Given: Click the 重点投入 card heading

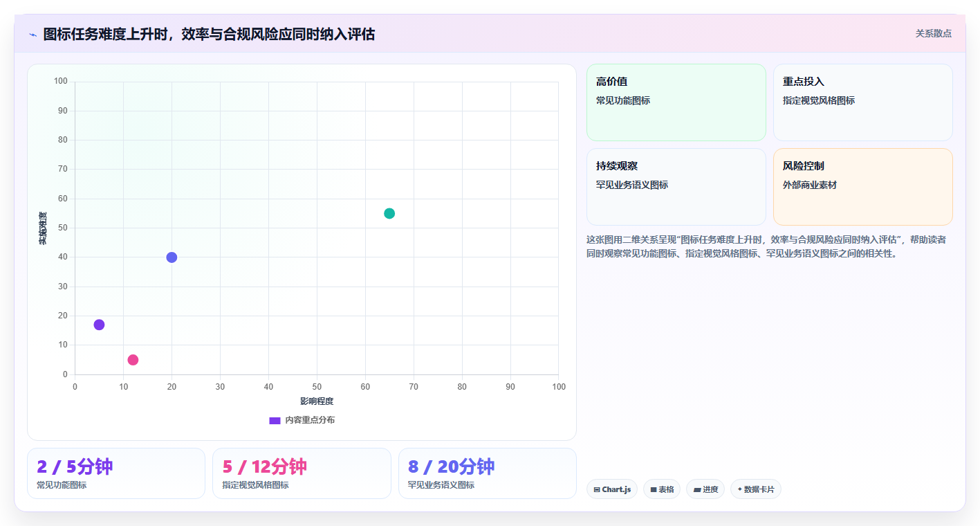Looking at the screenshot, I should [x=804, y=82].
